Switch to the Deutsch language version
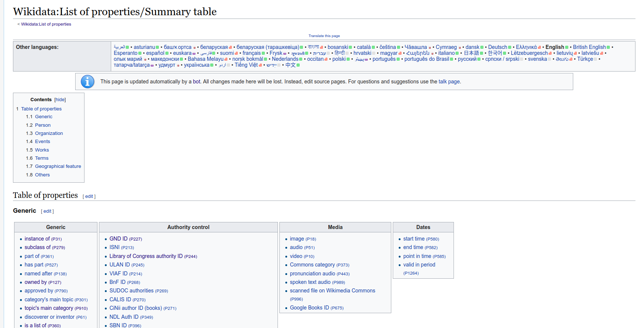644x328 pixels. point(498,47)
